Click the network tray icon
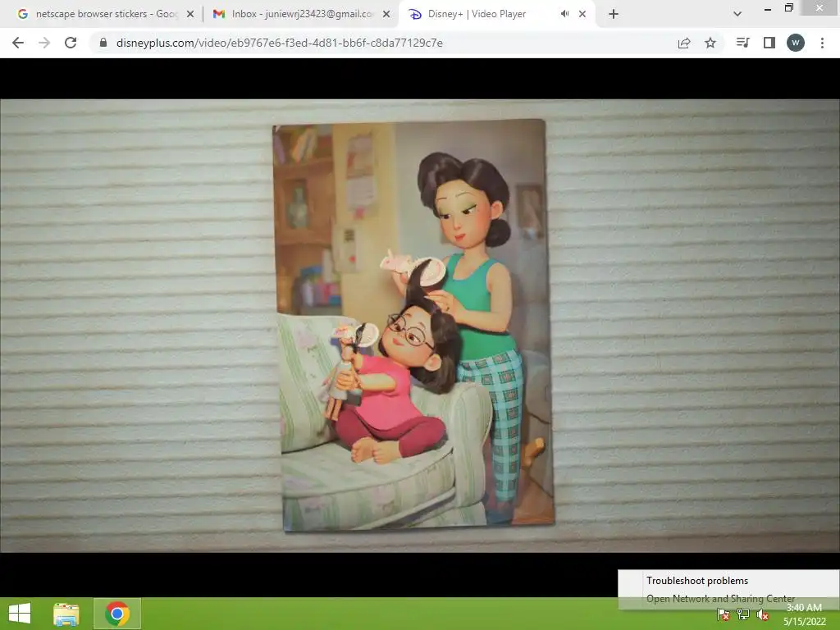Image resolution: width=840 pixels, height=630 pixels. click(x=742, y=615)
